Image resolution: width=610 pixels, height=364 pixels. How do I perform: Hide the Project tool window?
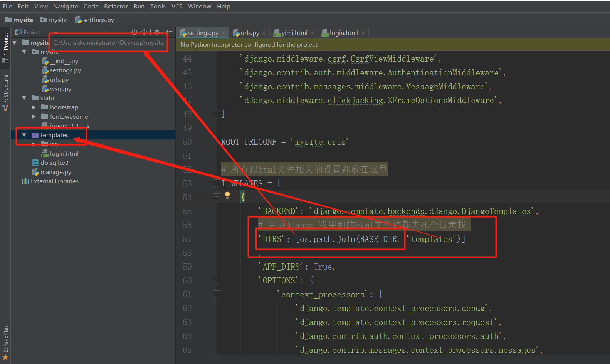[169, 32]
